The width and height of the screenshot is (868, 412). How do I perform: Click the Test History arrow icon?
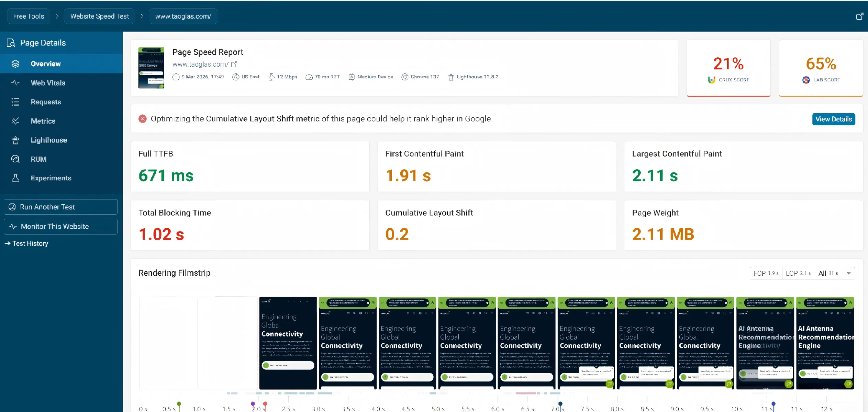[x=8, y=243]
